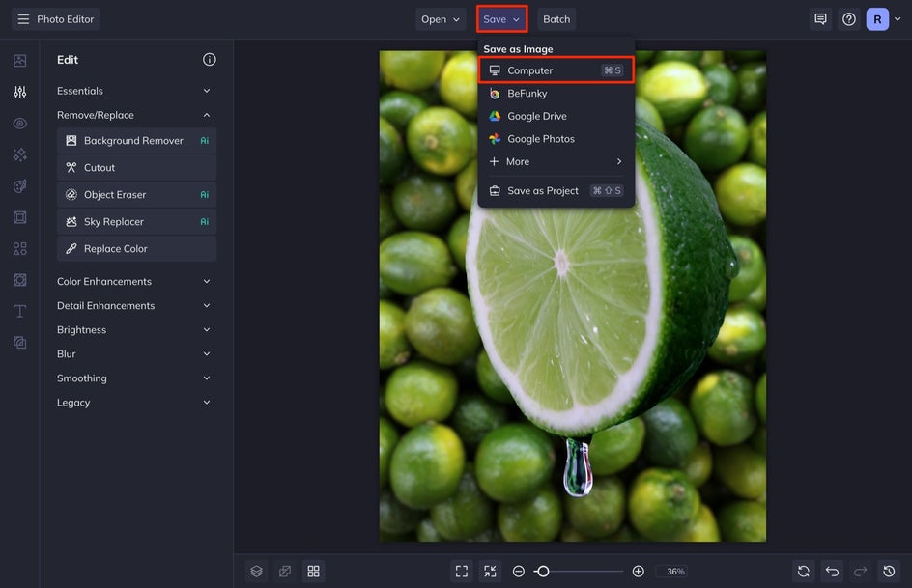Select the Cutout tool

coord(136,167)
